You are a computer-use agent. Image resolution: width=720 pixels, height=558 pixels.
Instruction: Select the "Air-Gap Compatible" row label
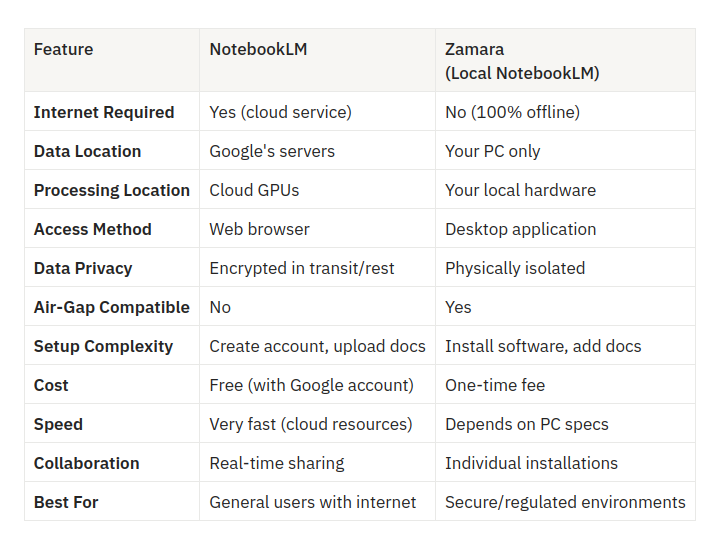pos(112,307)
